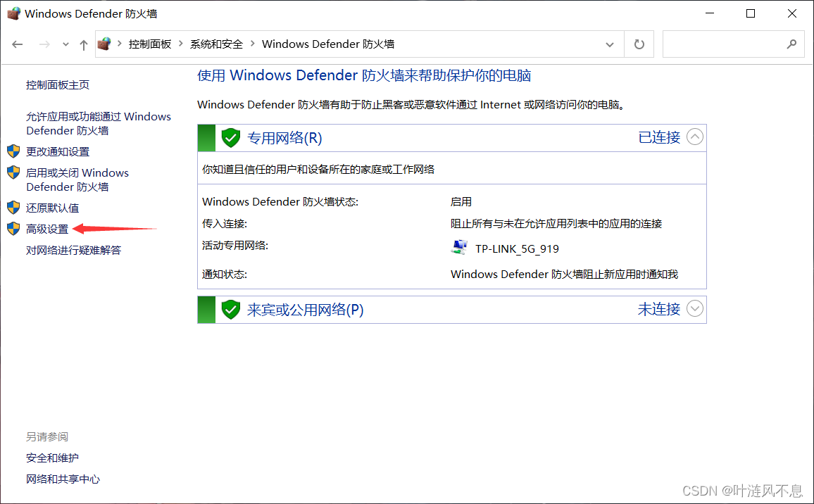
Task: Click the 未连接 status text
Action: (x=659, y=309)
